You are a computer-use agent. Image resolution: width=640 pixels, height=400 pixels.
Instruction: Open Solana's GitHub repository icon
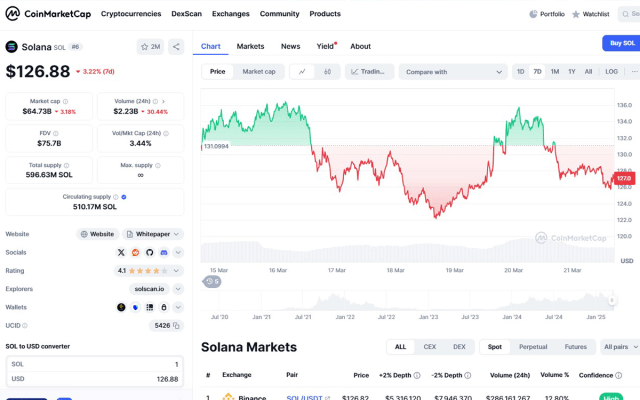(150, 252)
